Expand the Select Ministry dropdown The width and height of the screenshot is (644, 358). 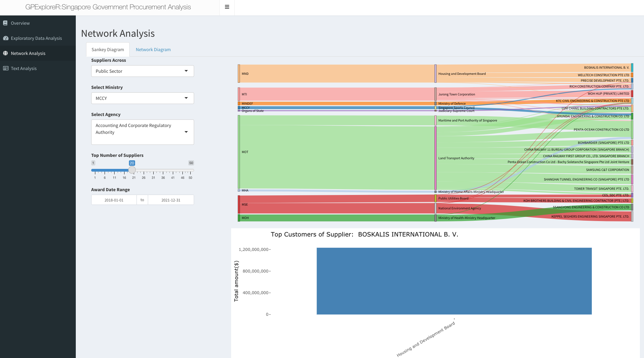pyautogui.click(x=142, y=98)
